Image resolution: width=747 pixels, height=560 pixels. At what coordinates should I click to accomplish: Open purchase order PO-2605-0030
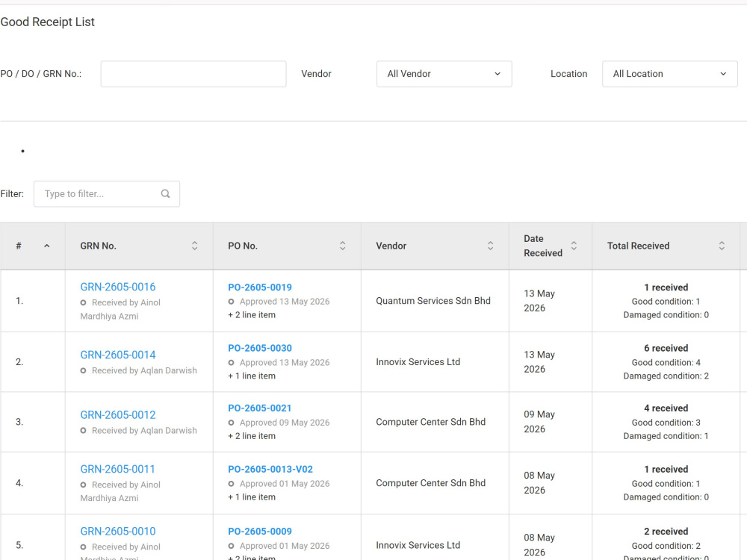260,348
